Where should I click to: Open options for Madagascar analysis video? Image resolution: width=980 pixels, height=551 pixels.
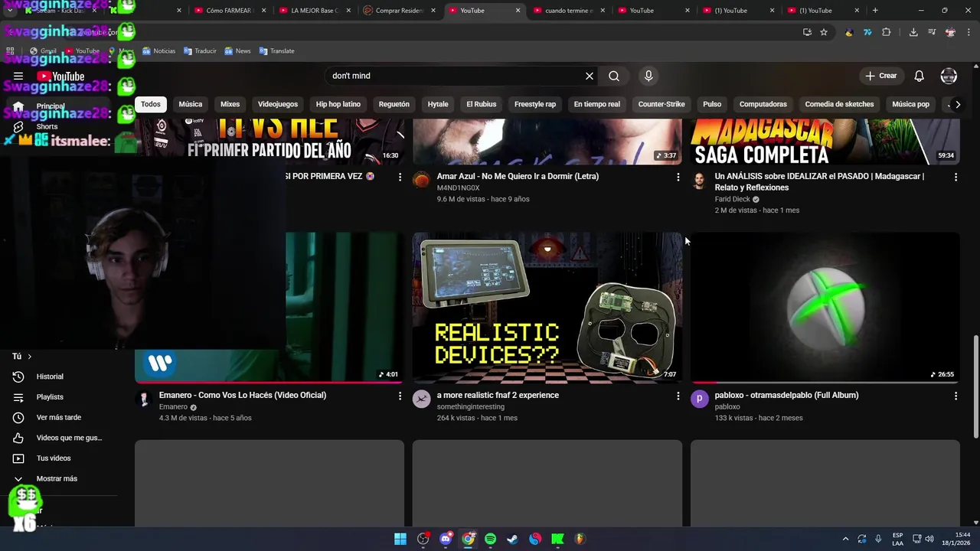coord(955,177)
